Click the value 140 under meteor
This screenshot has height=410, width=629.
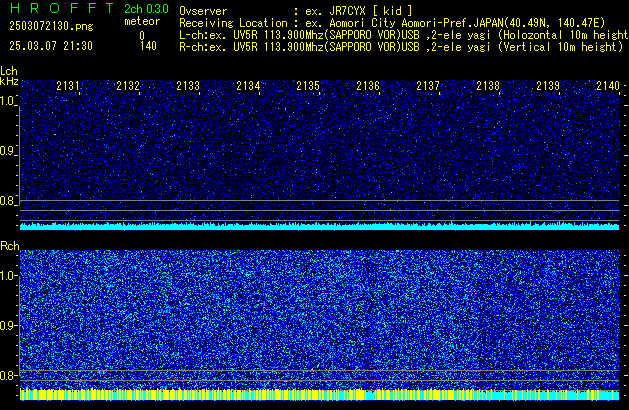point(148,46)
